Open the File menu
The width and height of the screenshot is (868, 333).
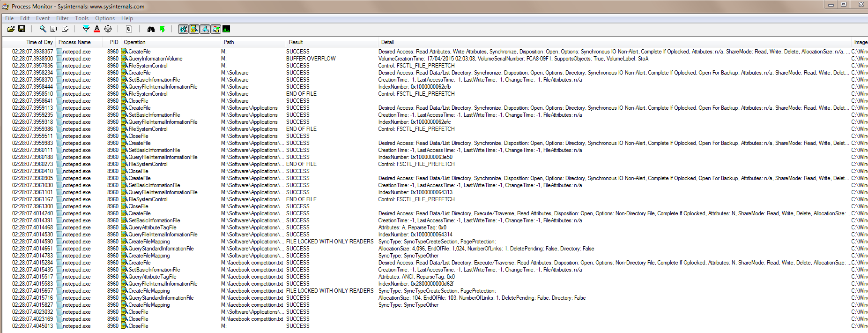(x=9, y=18)
